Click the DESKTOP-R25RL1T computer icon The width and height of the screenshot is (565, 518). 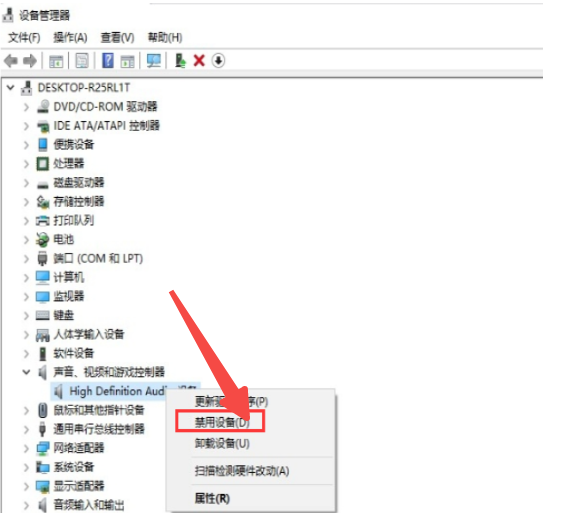pos(26,88)
